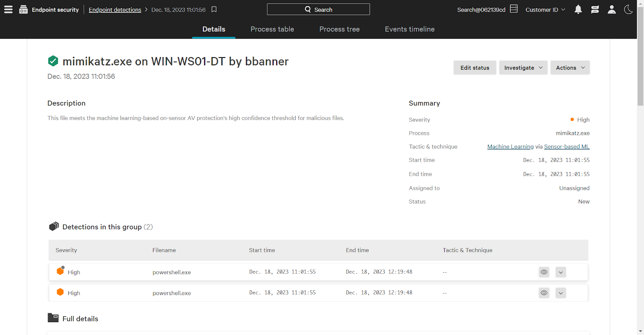
Task: Open the Machine Learning tactic link
Action: [x=510, y=147]
